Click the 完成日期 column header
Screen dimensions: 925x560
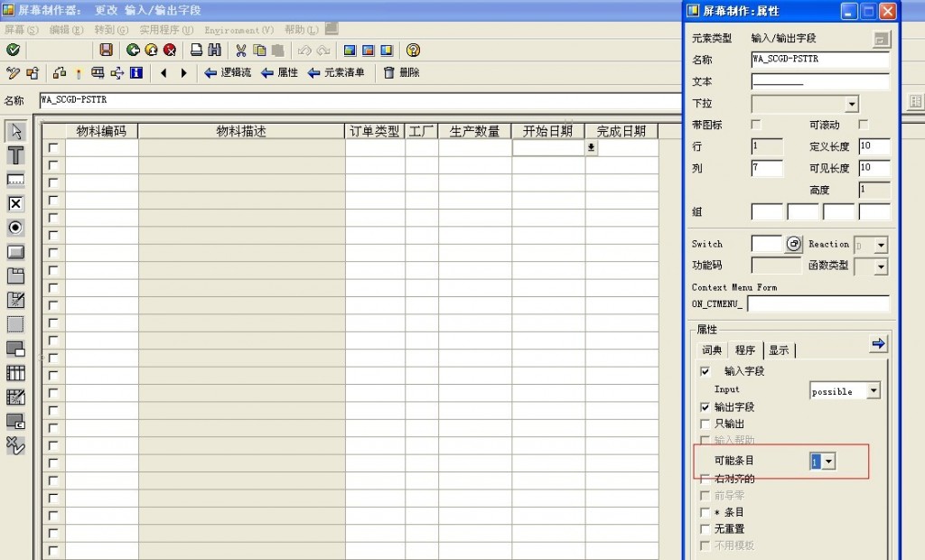click(x=621, y=131)
